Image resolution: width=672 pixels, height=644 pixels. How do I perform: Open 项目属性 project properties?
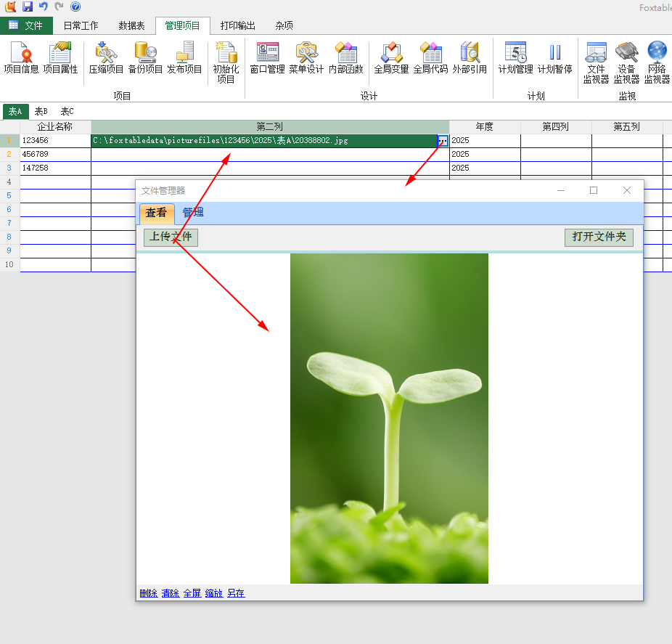[60, 58]
